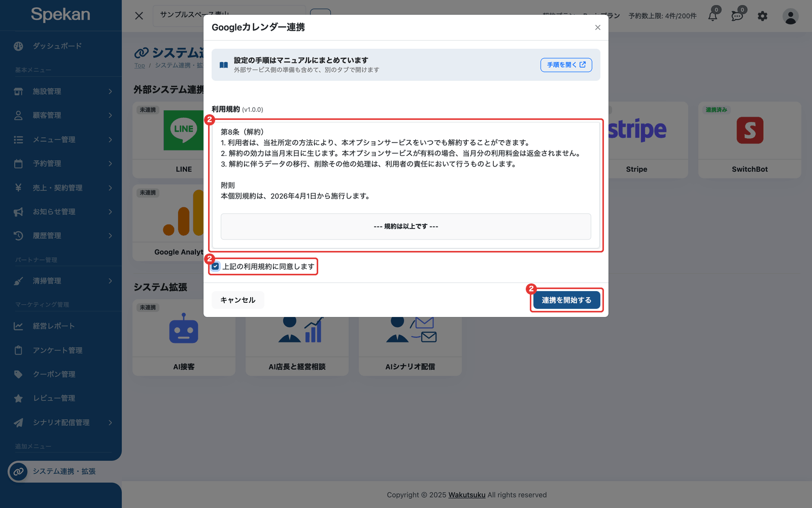Screen dimensions: 812x508
Task: Click the キャンセル button in dialog
Action: click(238, 300)
